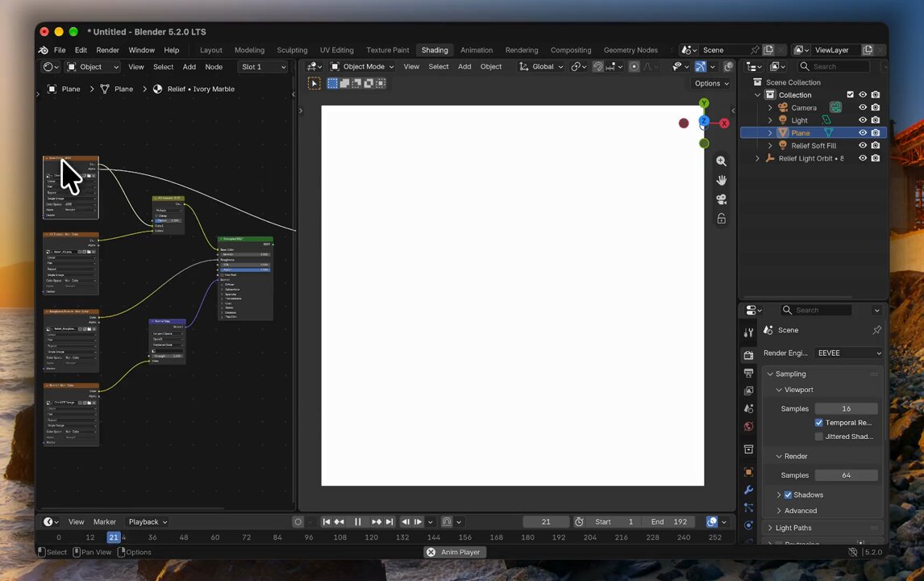Choose the subtract selection mode icon
The height and width of the screenshot is (581, 924).
[356, 83]
